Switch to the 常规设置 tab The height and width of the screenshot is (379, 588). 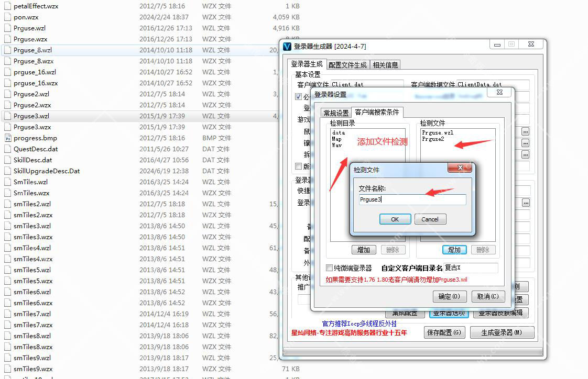pyautogui.click(x=336, y=113)
